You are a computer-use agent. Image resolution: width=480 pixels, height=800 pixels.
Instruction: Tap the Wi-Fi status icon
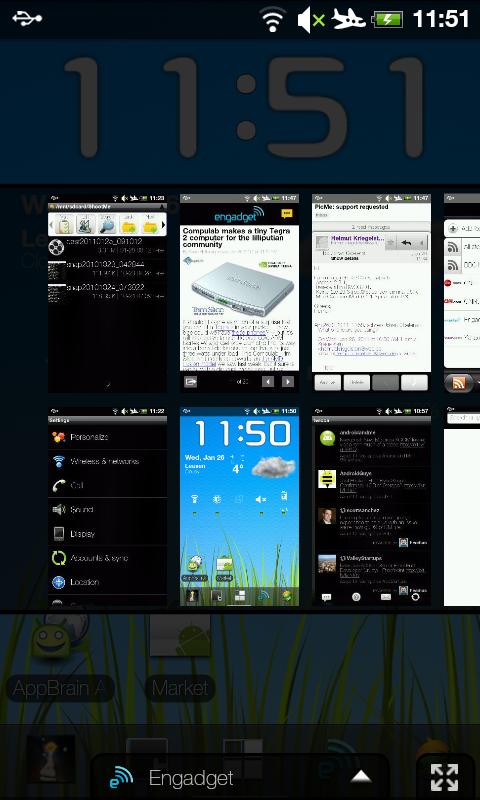point(273,20)
